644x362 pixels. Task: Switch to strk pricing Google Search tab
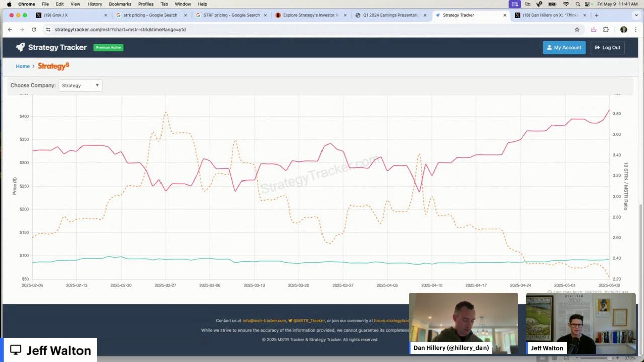(x=150, y=15)
